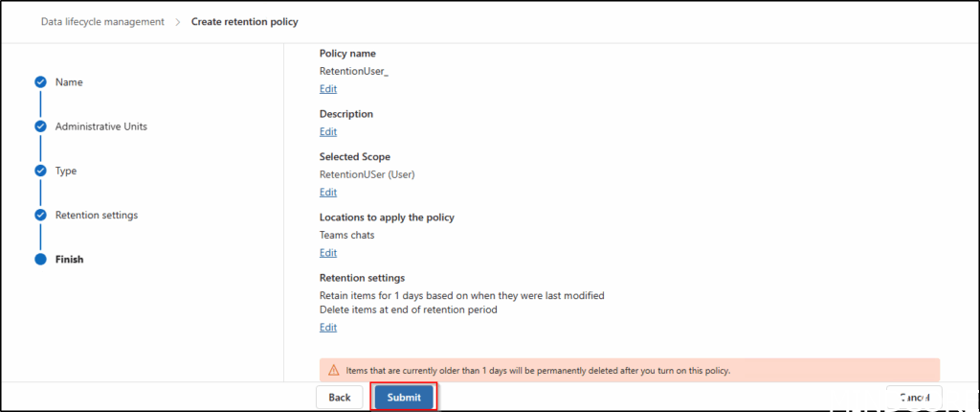Edit the Selected Scope
This screenshot has width=980, height=412.
pos(328,193)
